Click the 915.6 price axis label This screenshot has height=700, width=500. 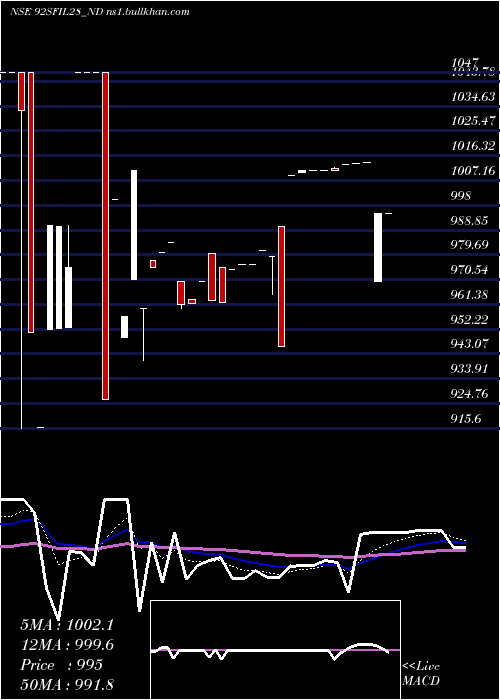466,419
